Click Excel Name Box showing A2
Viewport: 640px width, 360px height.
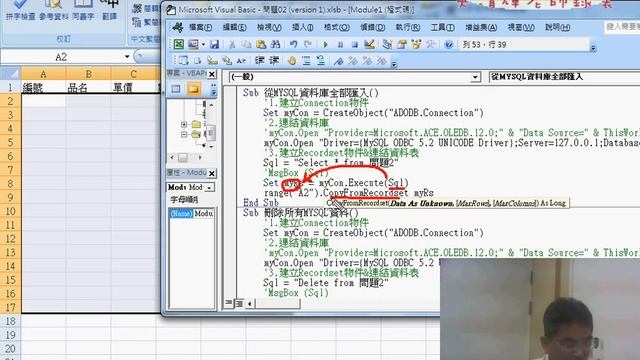click(61, 57)
